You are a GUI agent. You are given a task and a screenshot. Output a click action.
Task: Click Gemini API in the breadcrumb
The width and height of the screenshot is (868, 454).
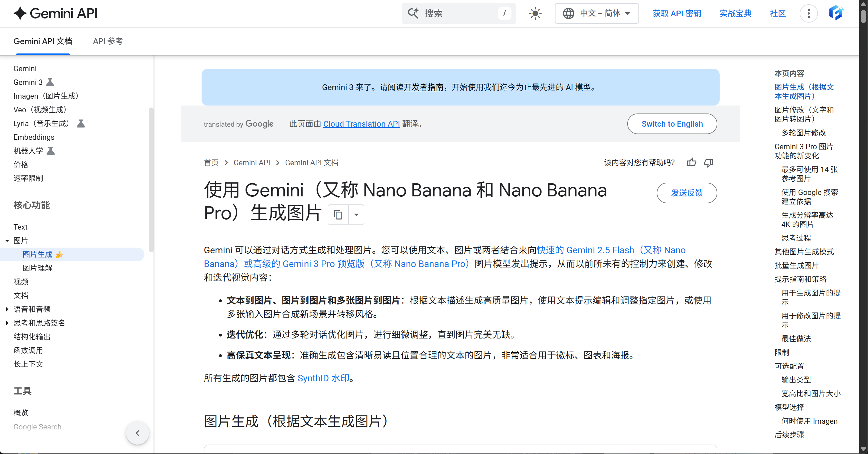click(252, 163)
